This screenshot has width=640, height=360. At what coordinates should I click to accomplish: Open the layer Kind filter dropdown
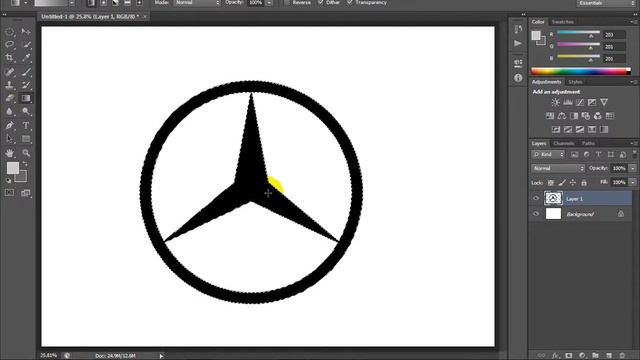(548, 154)
